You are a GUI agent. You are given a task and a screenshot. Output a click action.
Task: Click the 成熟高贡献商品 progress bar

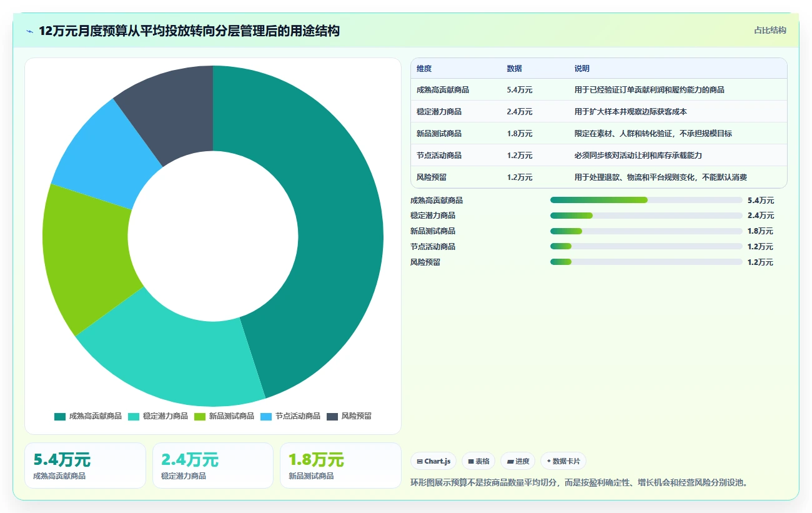coord(646,200)
